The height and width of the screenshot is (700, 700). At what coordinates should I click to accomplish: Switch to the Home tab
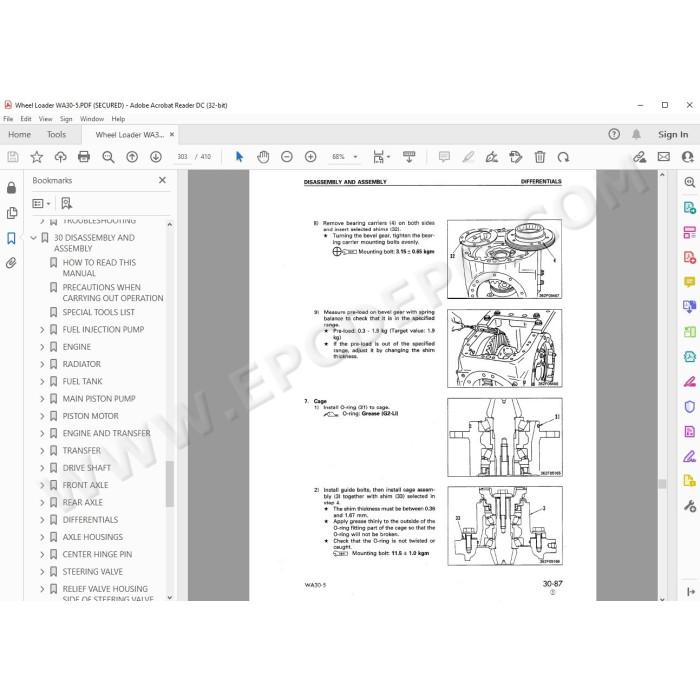[x=20, y=134]
